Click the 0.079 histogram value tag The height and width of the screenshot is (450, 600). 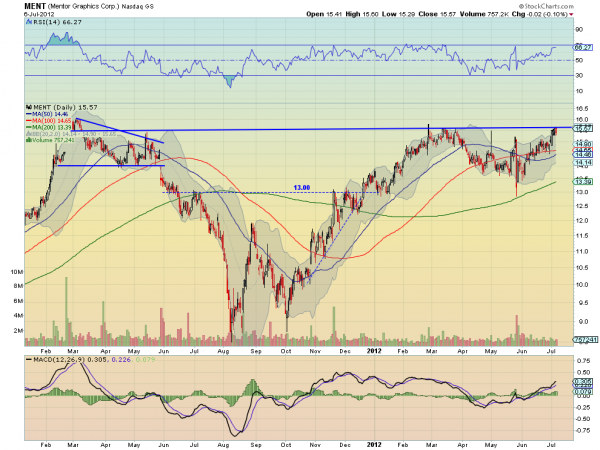coord(583,392)
